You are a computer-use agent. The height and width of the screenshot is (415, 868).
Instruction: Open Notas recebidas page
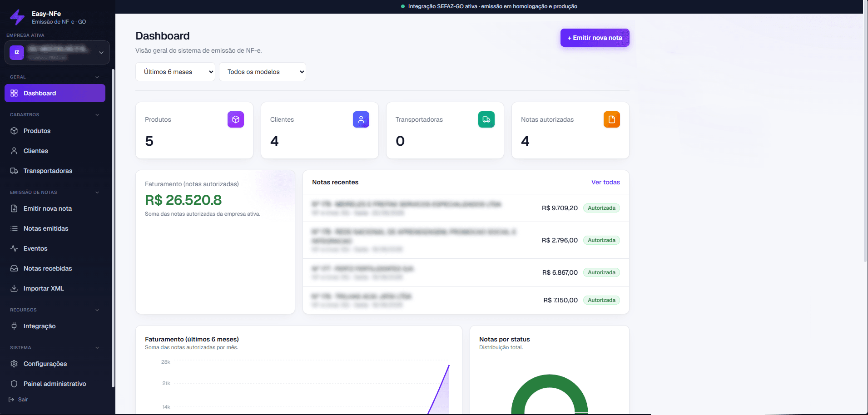pyautogui.click(x=55, y=268)
